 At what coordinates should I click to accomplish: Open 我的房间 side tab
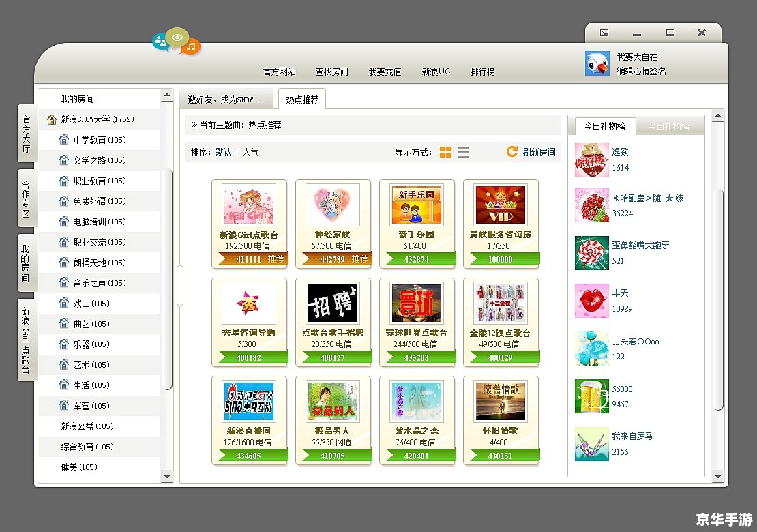(26, 263)
